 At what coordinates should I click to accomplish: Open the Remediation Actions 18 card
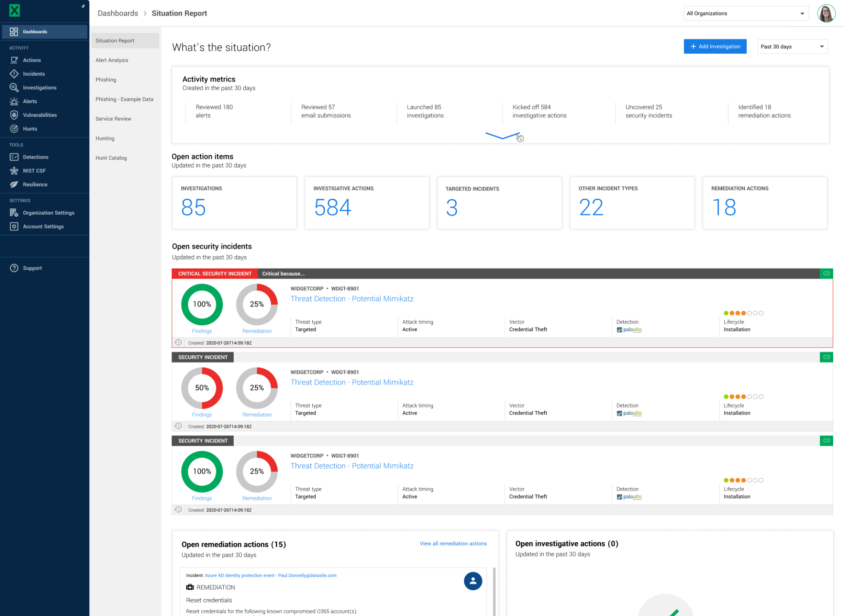tap(765, 203)
